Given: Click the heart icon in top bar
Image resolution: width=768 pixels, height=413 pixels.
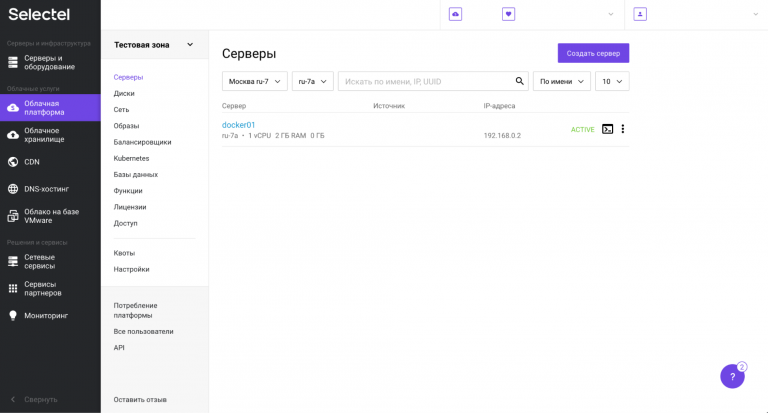Looking at the screenshot, I should pos(508,14).
